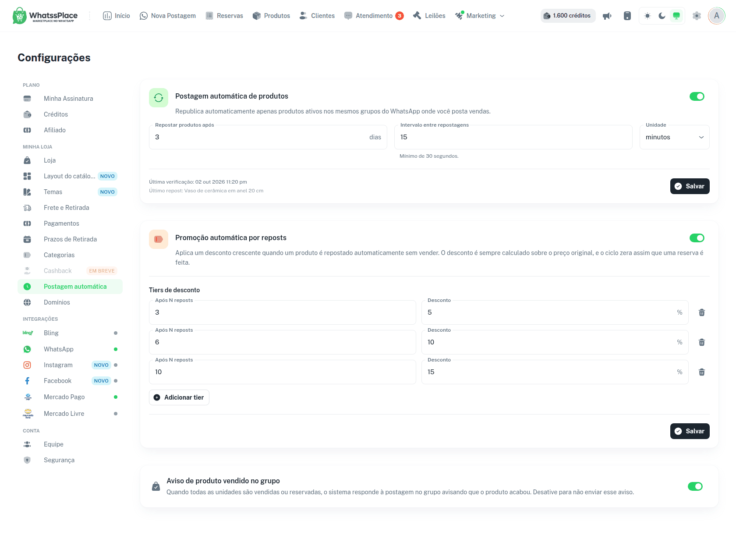Click Adicionar tier button
The height and width of the screenshot is (560, 736).
(x=179, y=397)
